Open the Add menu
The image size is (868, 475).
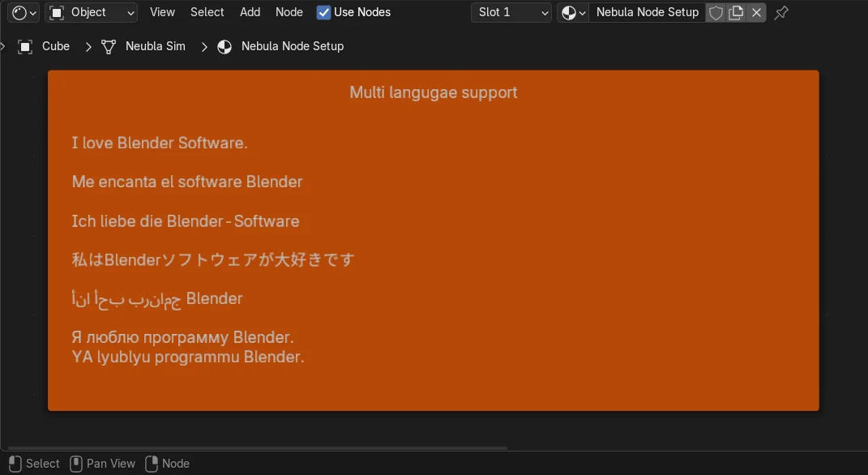[x=250, y=12]
